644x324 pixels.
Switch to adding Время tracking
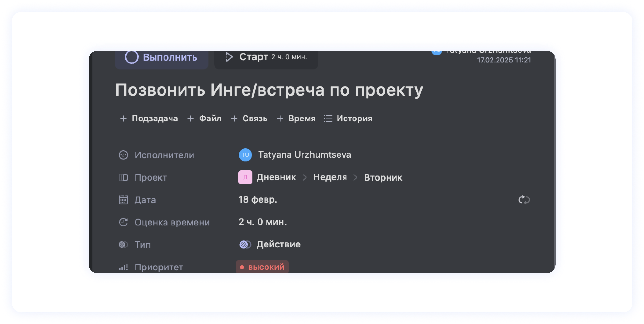pos(296,119)
